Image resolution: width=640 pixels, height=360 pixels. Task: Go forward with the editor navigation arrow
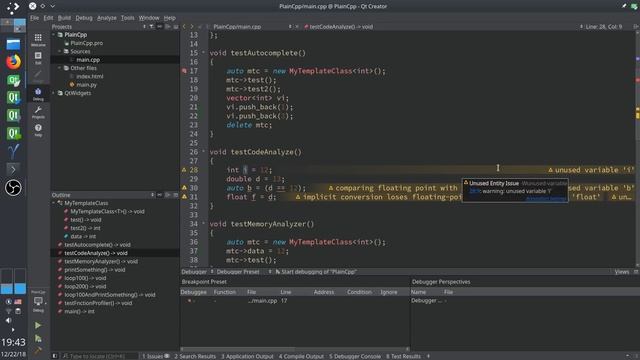192,27
